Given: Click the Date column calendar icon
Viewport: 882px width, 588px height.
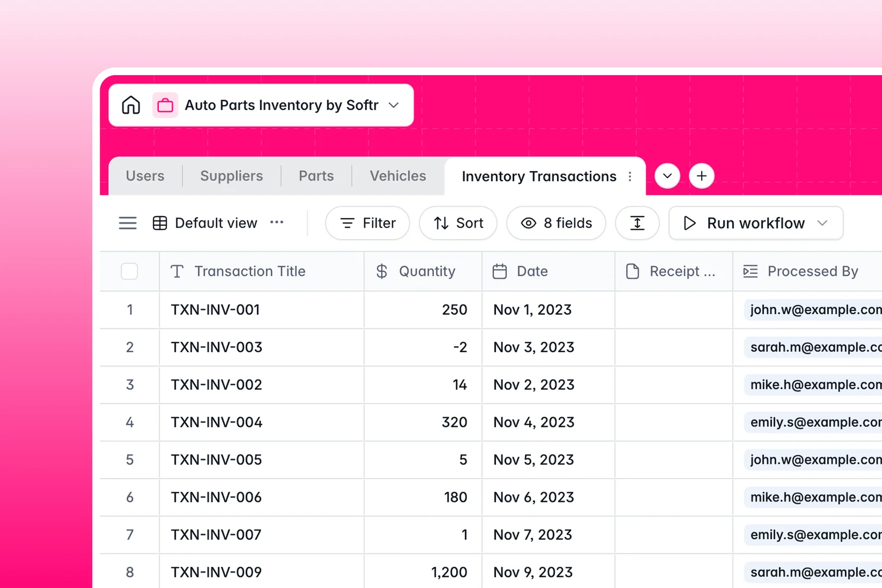Looking at the screenshot, I should point(500,271).
